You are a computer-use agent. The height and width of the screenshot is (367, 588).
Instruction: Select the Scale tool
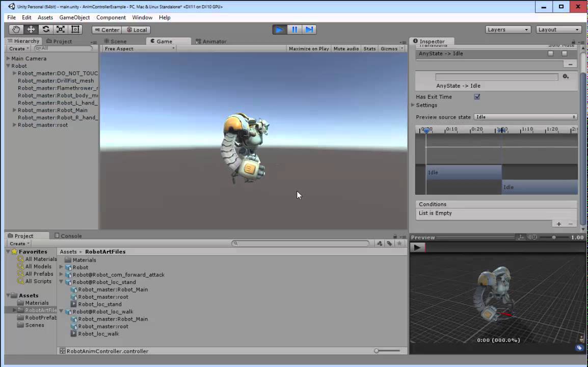[60, 29]
